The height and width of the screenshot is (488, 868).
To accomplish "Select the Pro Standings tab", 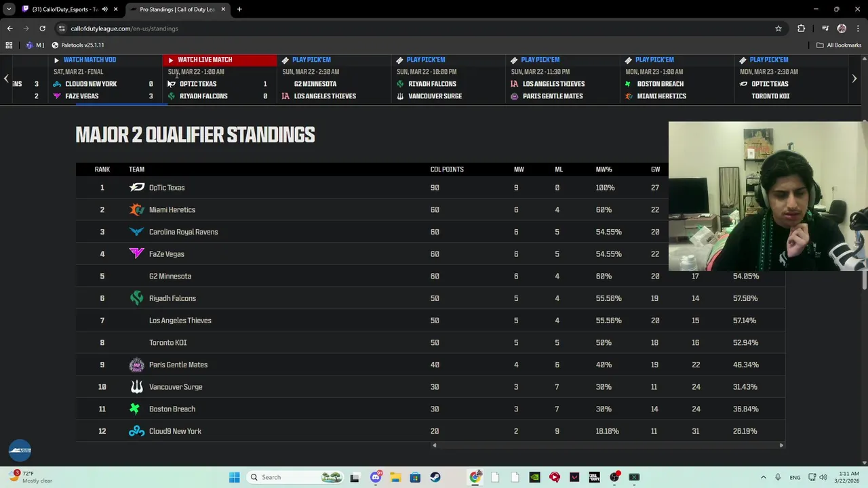I will click(176, 9).
